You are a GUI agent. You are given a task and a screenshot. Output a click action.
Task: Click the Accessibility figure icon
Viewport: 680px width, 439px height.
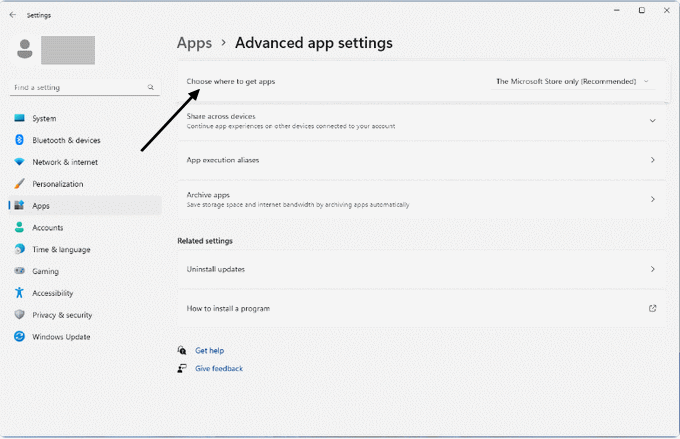(x=19, y=293)
